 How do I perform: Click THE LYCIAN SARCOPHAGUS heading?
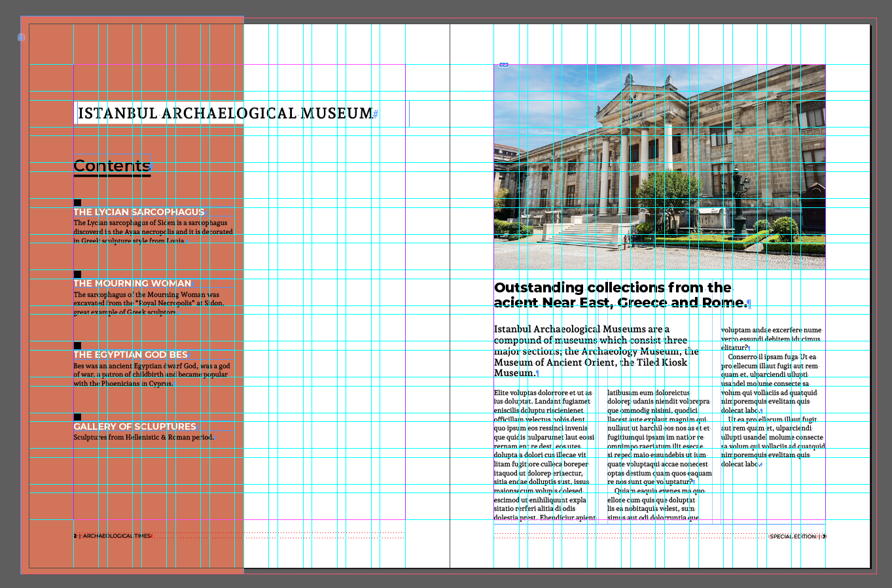[x=139, y=212]
